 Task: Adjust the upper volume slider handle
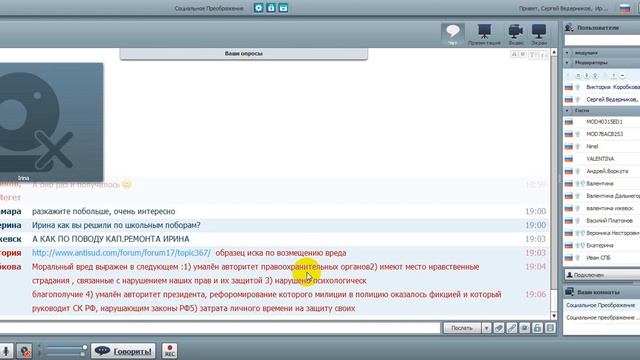tap(84, 347)
